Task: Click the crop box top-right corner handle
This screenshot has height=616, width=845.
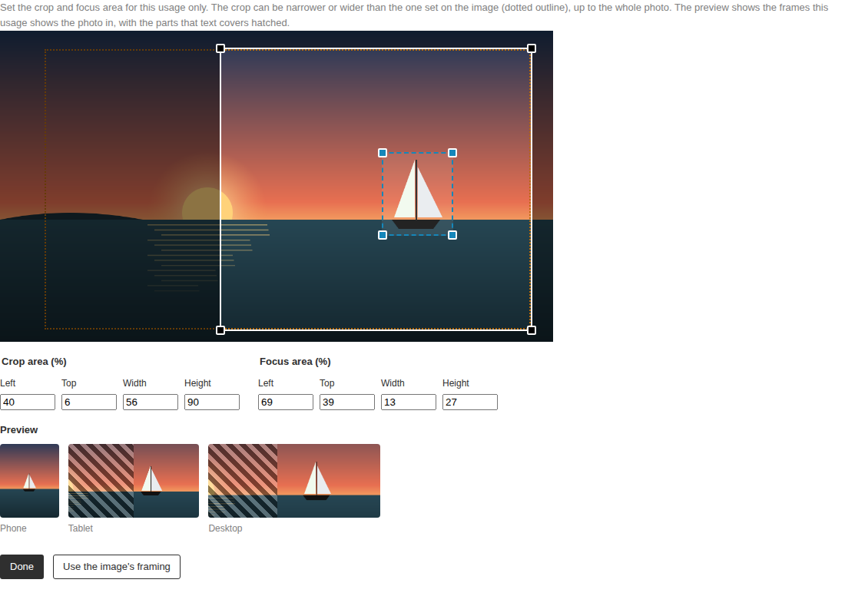Action: (532, 48)
